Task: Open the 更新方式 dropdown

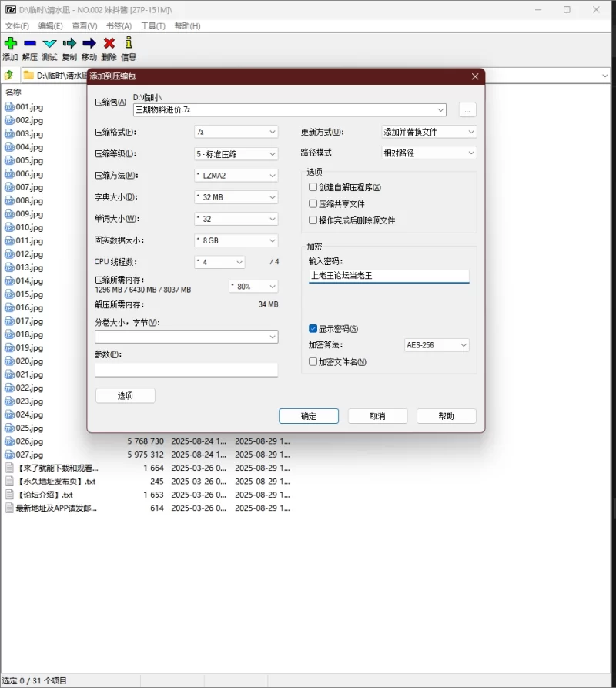Action: tap(429, 132)
